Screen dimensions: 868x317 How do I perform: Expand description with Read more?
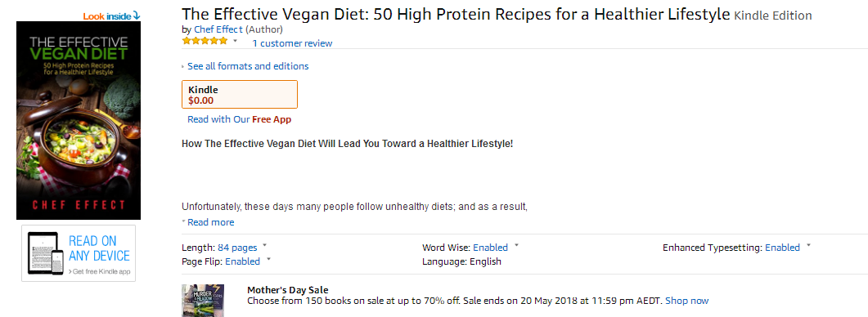point(210,222)
